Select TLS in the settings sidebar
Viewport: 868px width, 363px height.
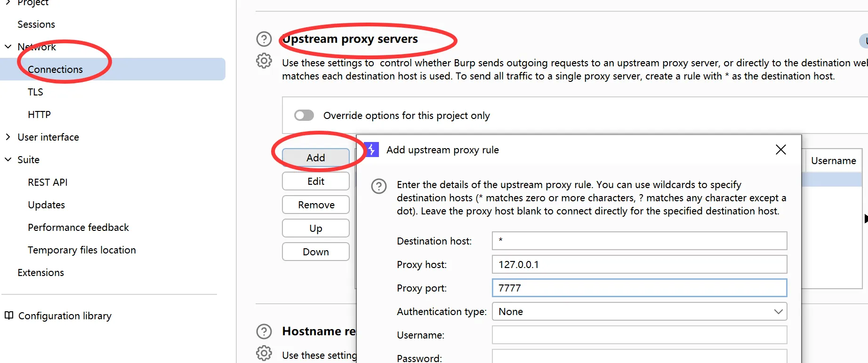(35, 92)
